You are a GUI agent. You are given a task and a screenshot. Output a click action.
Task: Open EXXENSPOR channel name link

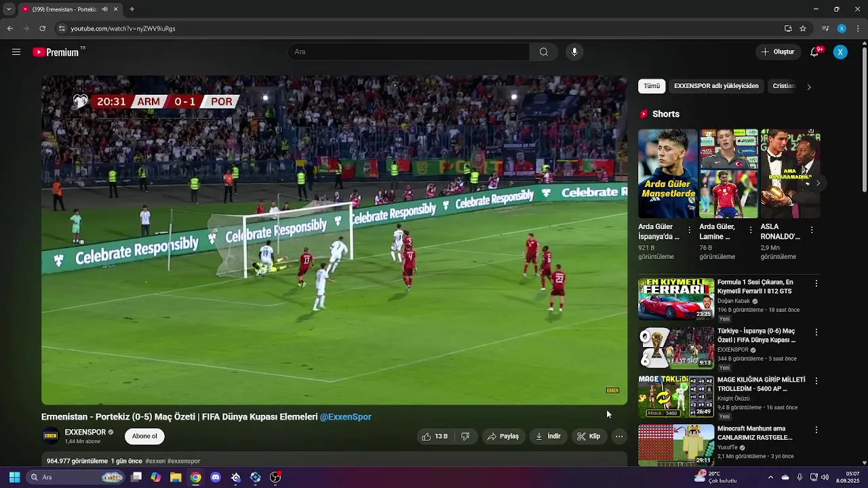(x=85, y=432)
